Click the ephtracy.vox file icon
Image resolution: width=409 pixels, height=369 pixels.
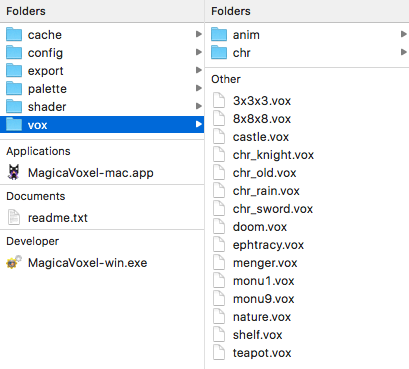tap(219, 244)
